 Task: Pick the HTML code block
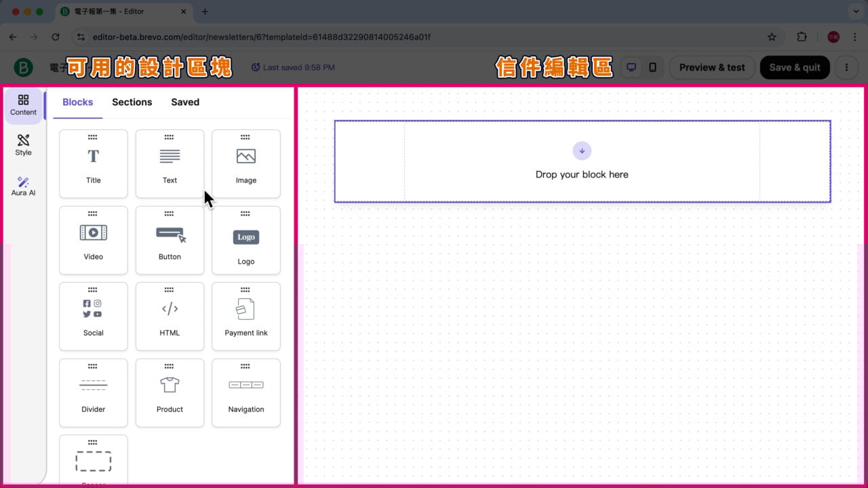pyautogui.click(x=170, y=317)
